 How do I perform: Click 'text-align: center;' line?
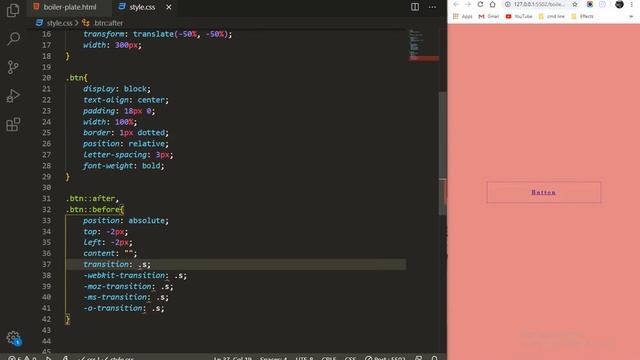coord(126,100)
